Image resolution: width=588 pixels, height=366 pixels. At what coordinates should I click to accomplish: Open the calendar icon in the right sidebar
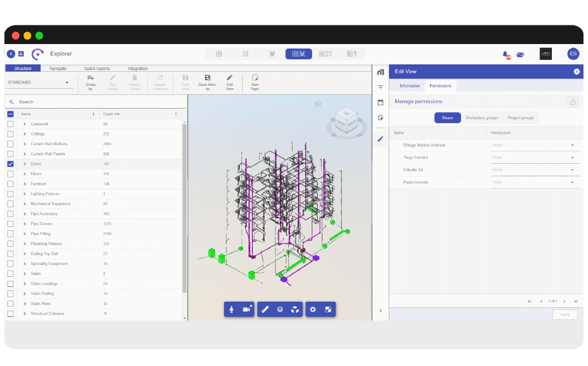[380, 102]
